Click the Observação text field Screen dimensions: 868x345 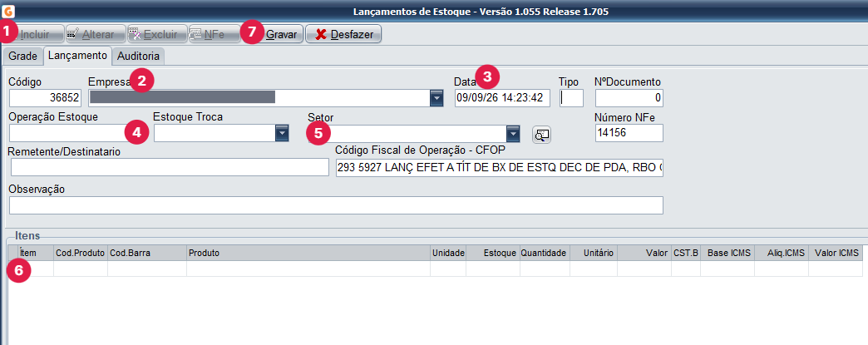pyautogui.click(x=336, y=205)
